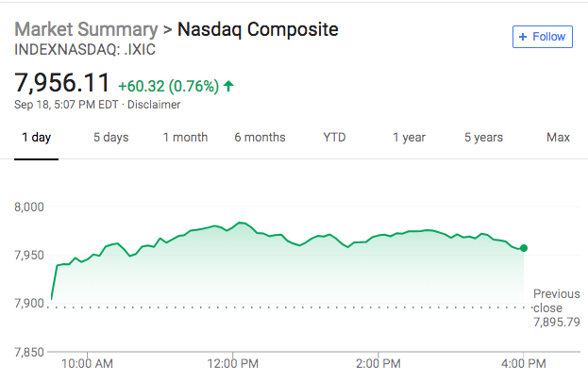The height and width of the screenshot is (382, 588).
Task: Open the Disclaimer link
Action: pyautogui.click(x=154, y=104)
